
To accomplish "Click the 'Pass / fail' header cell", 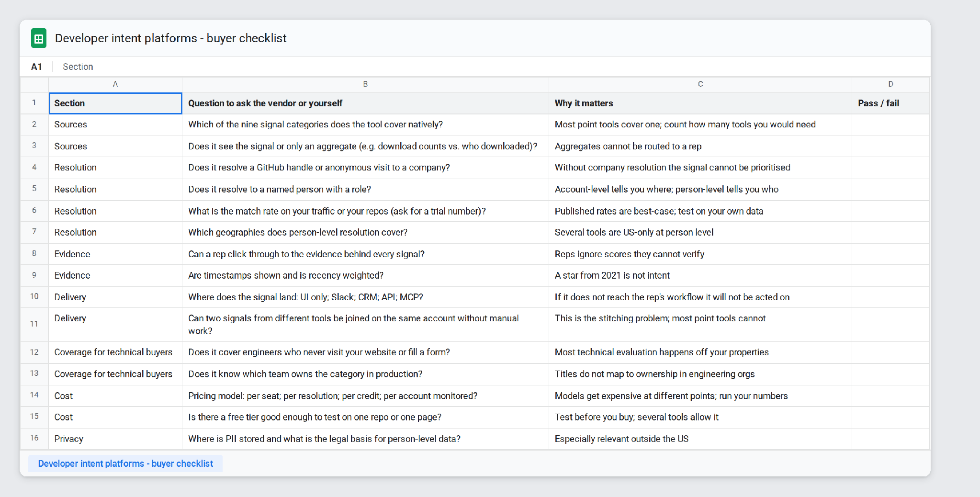I will (x=890, y=103).
